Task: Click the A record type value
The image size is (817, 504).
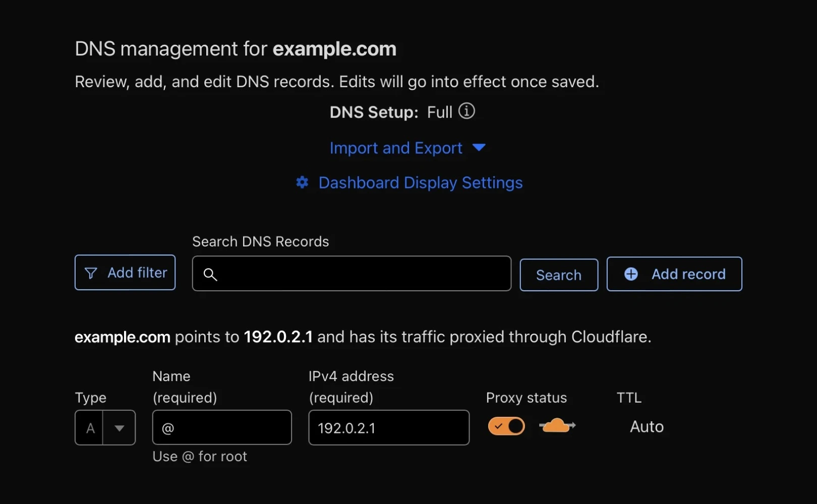Action: click(x=90, y=428)
